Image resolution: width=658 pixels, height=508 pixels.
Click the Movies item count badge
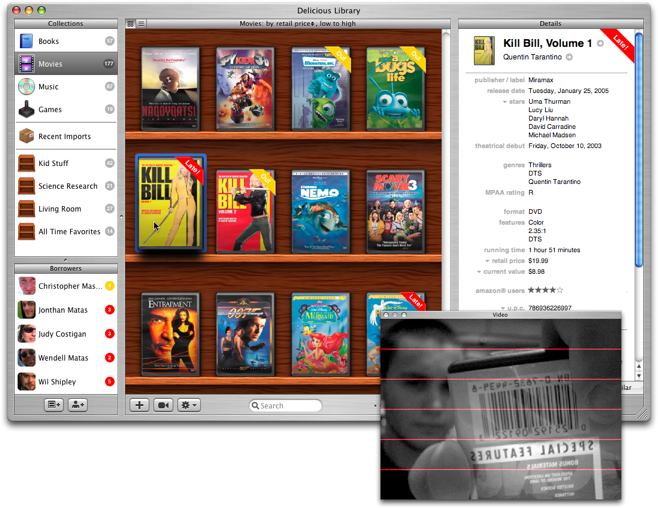pos(109,64)
